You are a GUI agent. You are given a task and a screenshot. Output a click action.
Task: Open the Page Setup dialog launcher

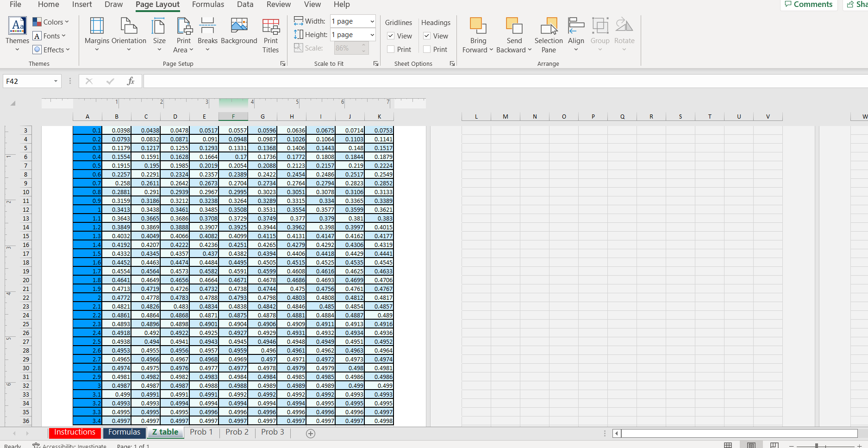click(282, 63)
